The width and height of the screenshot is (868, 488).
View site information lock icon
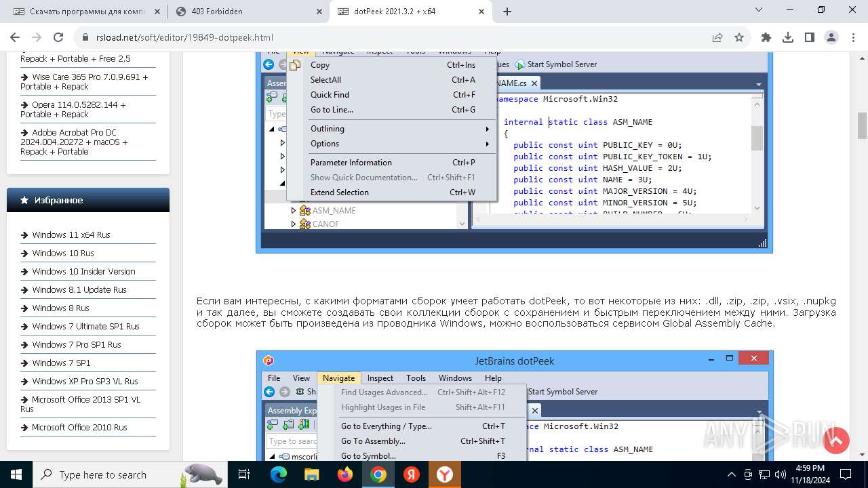[85, 38]
